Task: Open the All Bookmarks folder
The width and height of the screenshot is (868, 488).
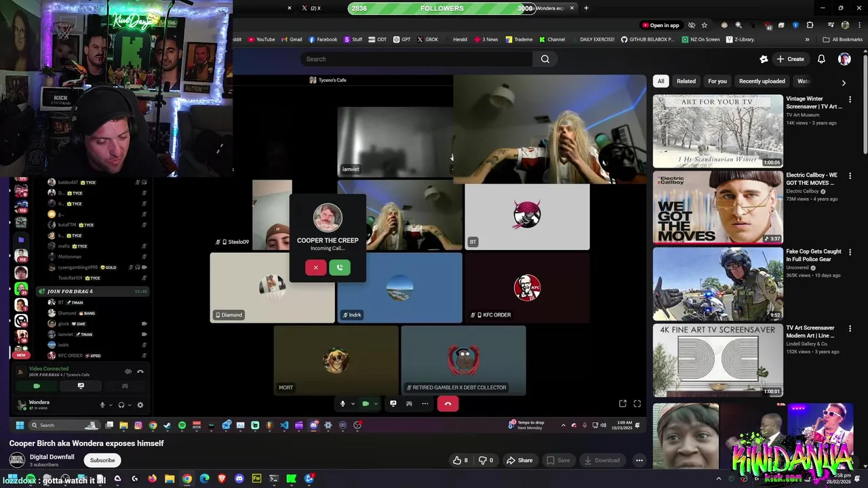Action: point(843,39)
